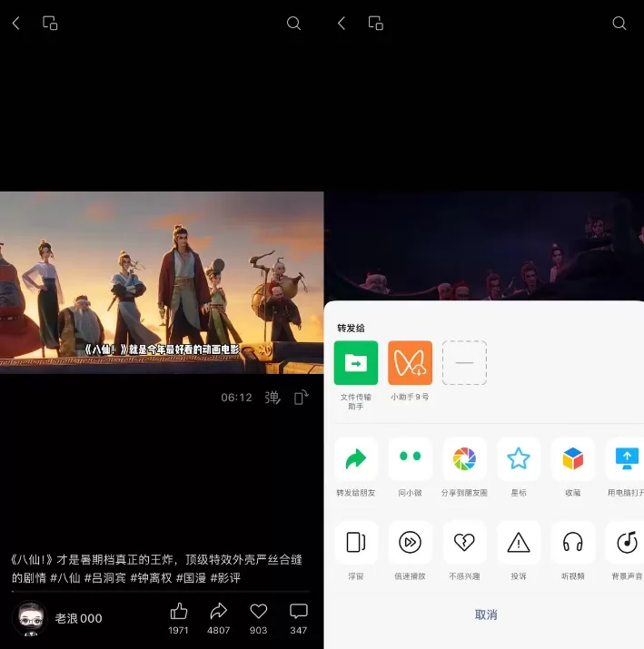Tap the floating window icon on right screen
This screenshot has width=644, height=649.
pos(376,24)
